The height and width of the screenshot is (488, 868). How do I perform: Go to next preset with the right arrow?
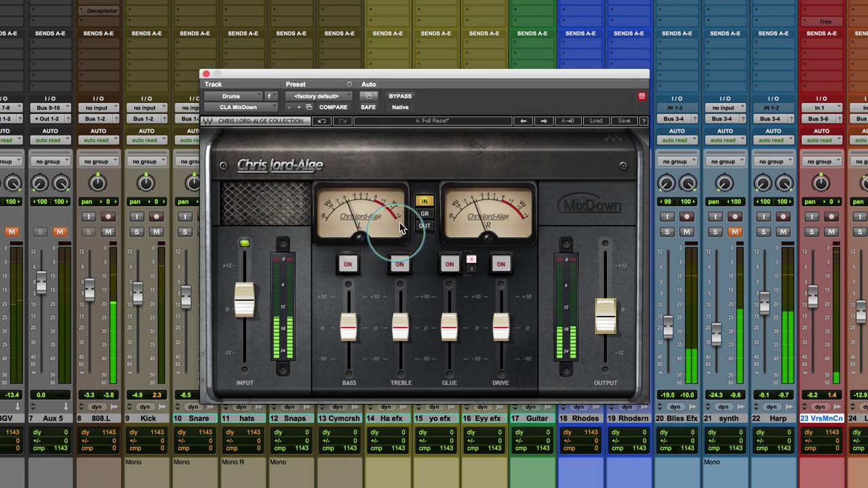click(x=543, y=121)
